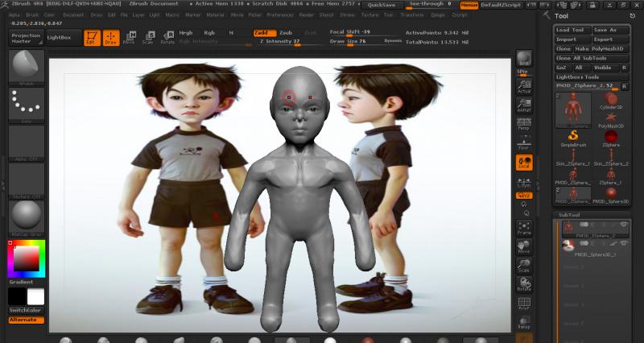This screenshot has width=644, height=343.
Task: Select Zsub sculpt mode
Action: tap(286, 33)
